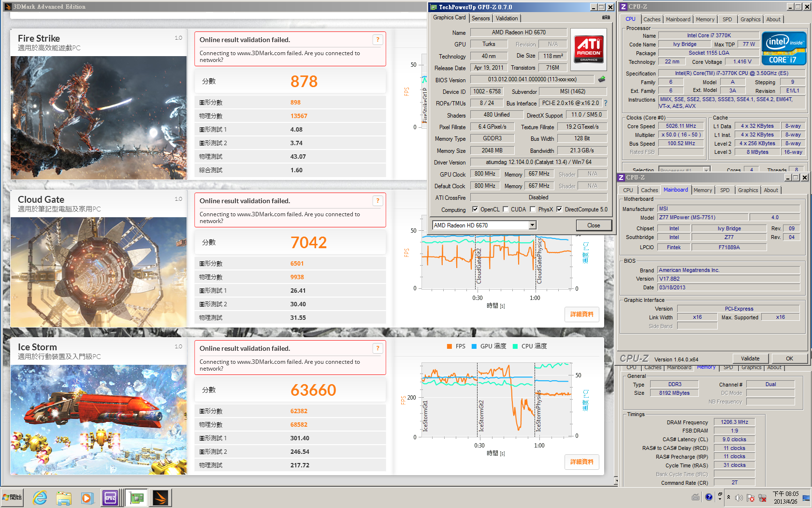This screenshot has width=812, height=508.
Task: Open Windows Media Player from the taskbar
Action: pos(87,497)
